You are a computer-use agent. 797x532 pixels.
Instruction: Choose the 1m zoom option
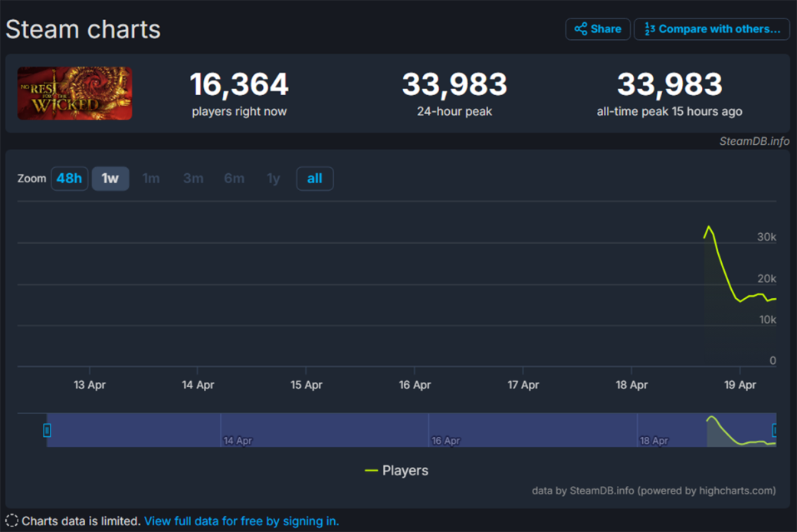pyautogui.click(x=151, y=179)
